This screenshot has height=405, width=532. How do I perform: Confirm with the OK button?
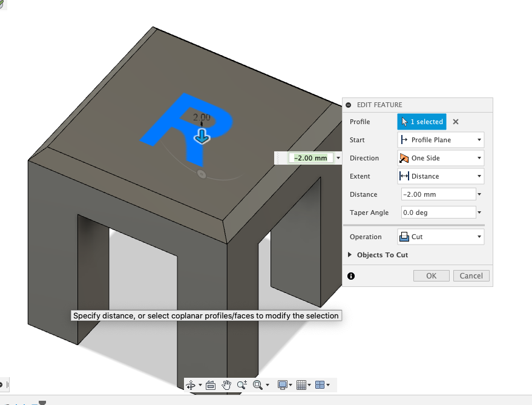coord(432,275)
